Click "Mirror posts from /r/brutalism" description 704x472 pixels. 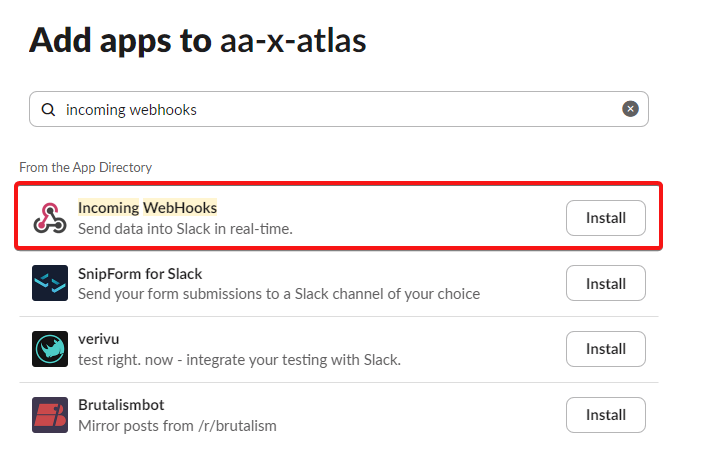pyautogui.click(x=177, y=426)
